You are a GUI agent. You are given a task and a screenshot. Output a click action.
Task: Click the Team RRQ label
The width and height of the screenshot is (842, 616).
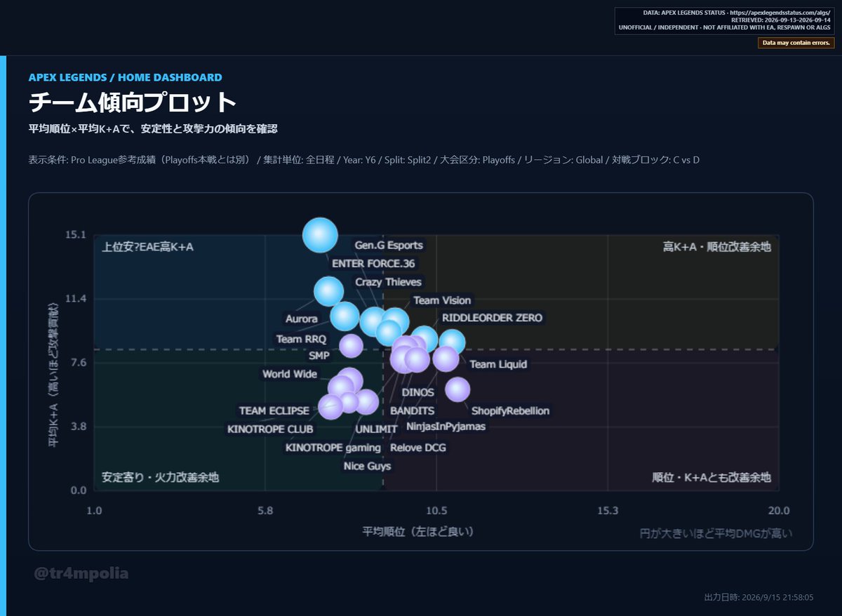coord(301,340)
